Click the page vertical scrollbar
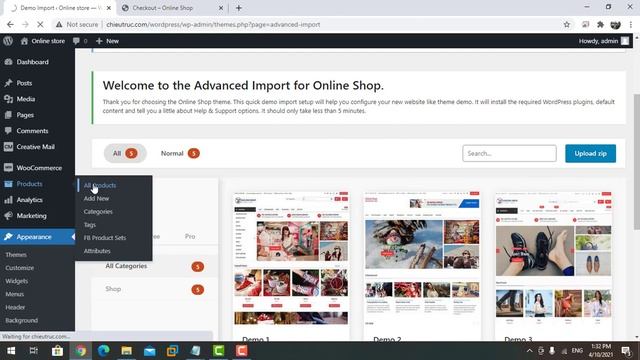The height and width of the screenshot is (360, 640). (x=636, y=161)
